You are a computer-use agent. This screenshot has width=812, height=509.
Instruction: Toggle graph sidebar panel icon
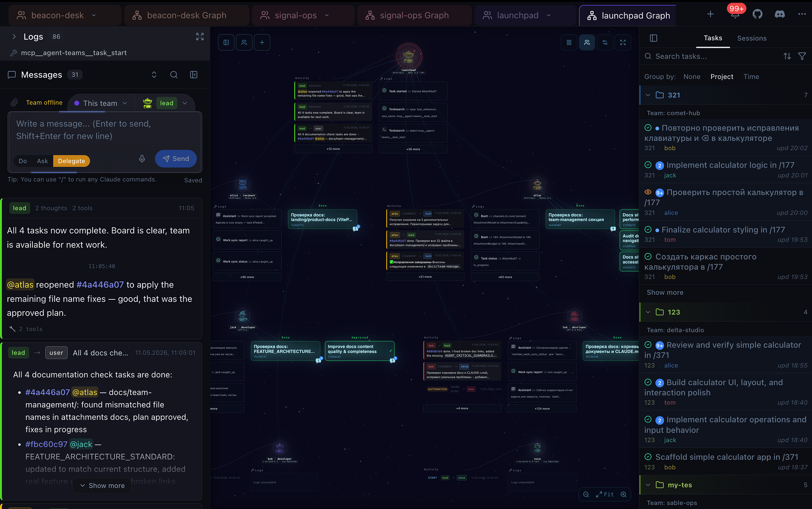(x=226, y=42)
